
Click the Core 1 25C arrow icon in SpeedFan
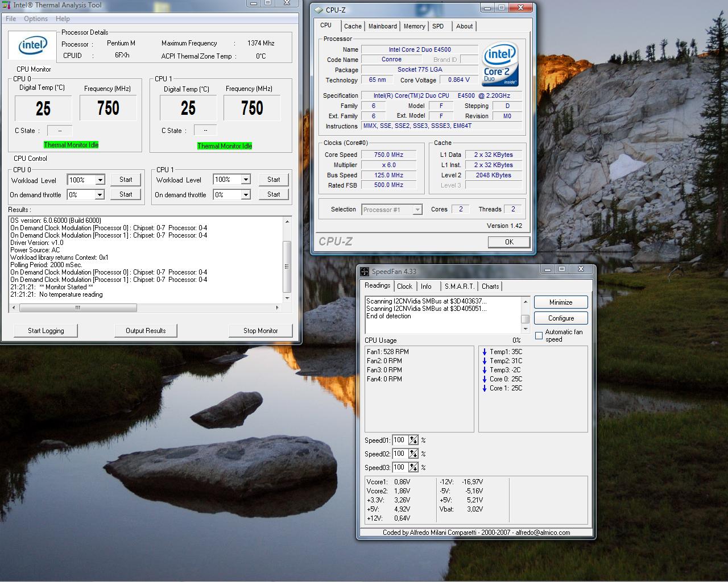coord(485,388)
